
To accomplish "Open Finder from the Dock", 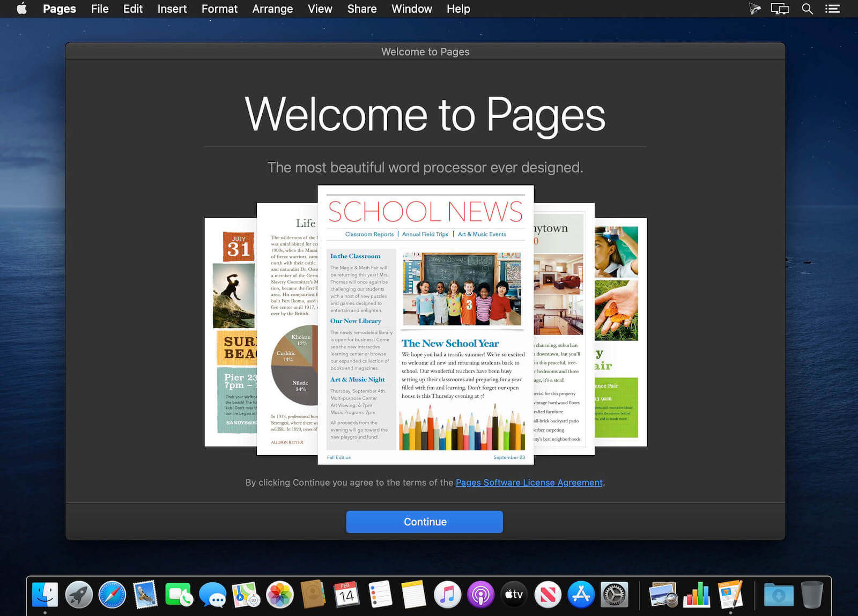I will click(x=45, y=595).
